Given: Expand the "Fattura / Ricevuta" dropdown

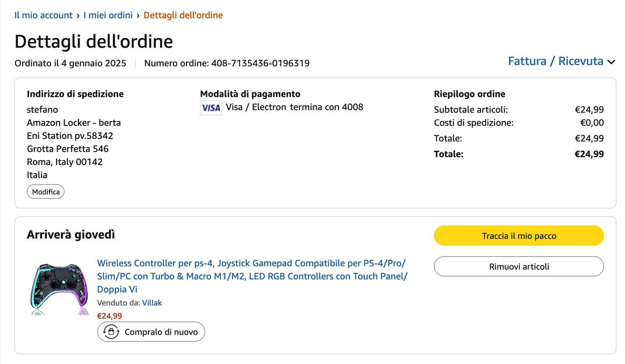Looking at the screenshot, I should click(x=556, y=61).
